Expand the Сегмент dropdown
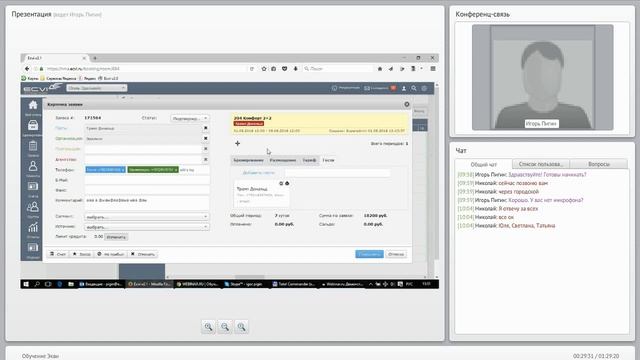 (147, 217)
